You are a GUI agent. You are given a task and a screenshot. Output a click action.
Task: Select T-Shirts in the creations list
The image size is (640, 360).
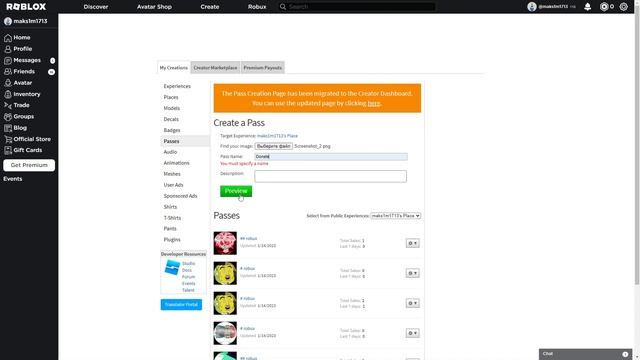(172, 218)
